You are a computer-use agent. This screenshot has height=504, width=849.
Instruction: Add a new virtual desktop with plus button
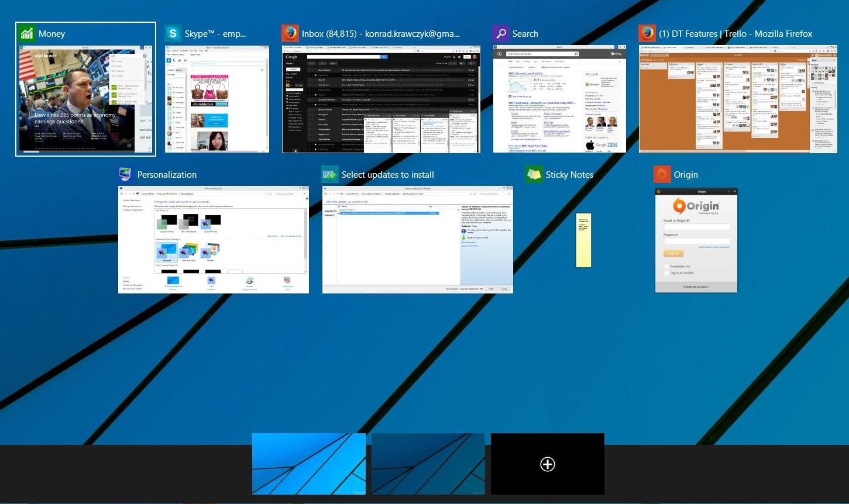coord(547,464)
